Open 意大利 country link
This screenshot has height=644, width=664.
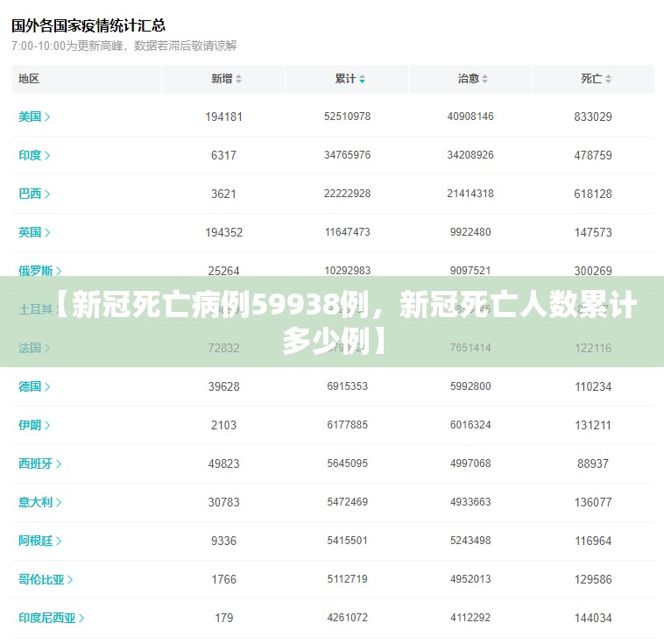coord(40,502)
